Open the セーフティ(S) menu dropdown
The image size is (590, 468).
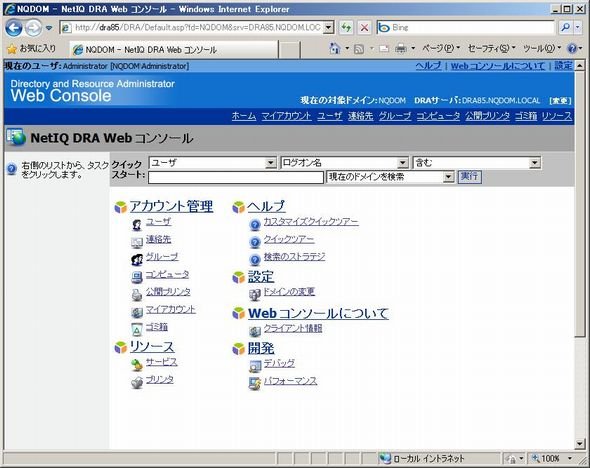point(491,48)
